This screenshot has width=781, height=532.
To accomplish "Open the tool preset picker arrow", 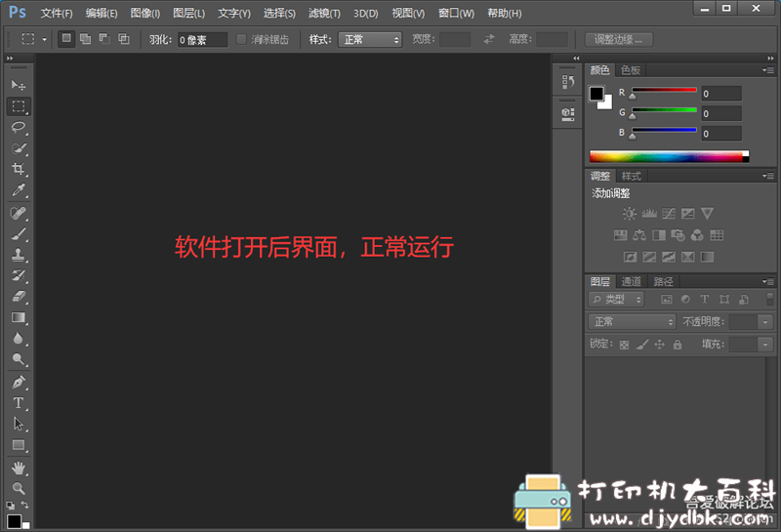I will [44, 39].
